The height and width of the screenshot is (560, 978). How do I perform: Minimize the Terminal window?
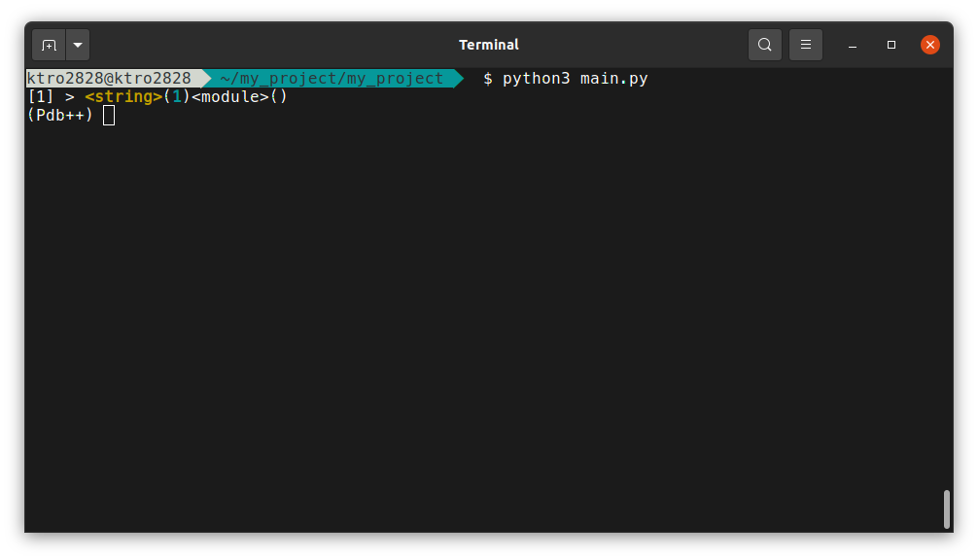pos(853,45)
